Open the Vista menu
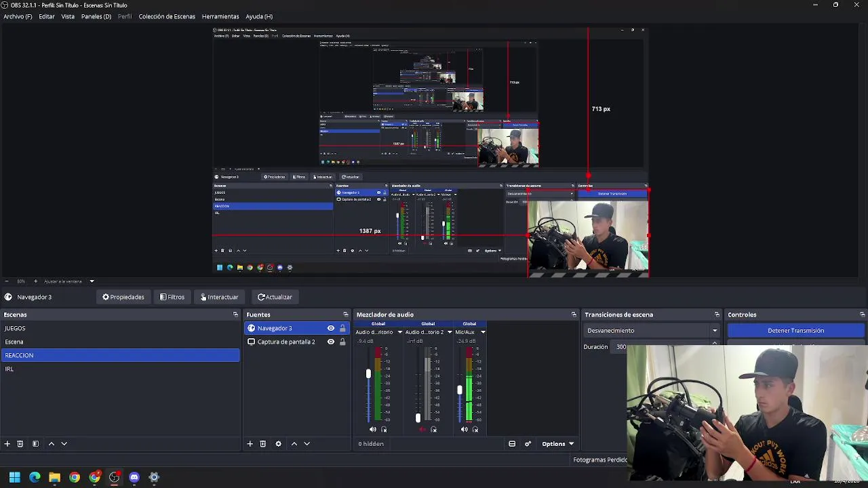 (68, 16)
